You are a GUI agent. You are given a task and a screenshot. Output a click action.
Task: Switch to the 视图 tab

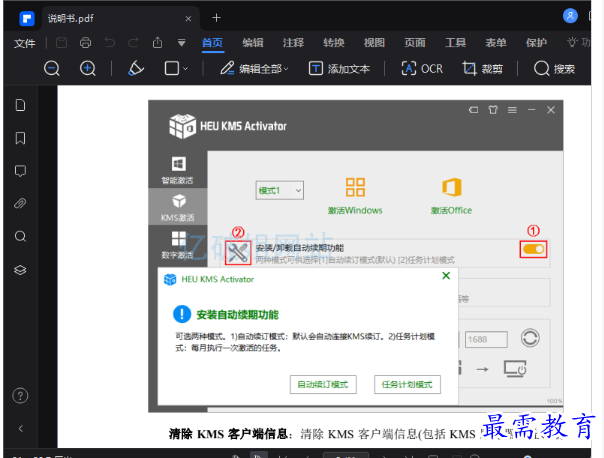374,42
